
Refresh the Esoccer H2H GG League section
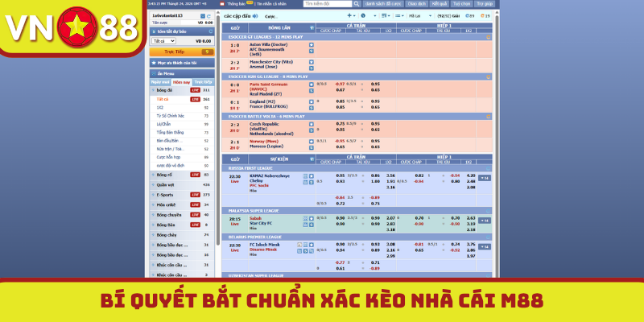[489, 76]
